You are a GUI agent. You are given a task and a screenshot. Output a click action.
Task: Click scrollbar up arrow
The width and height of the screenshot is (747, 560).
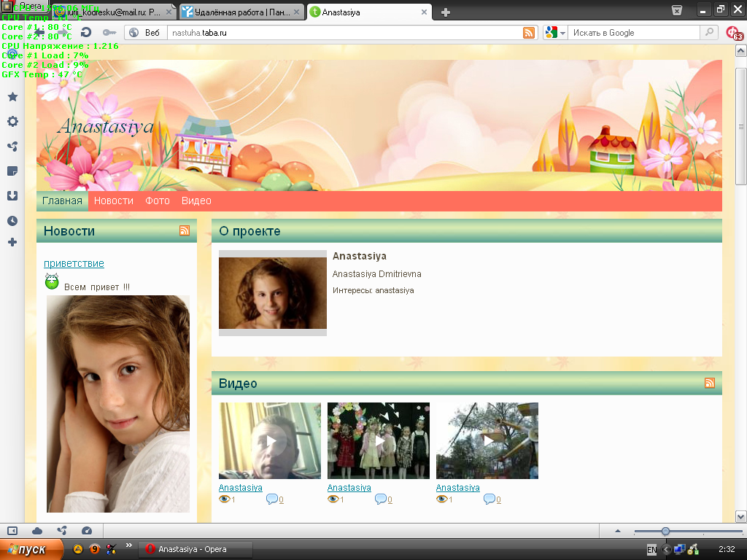coord(741,50)
